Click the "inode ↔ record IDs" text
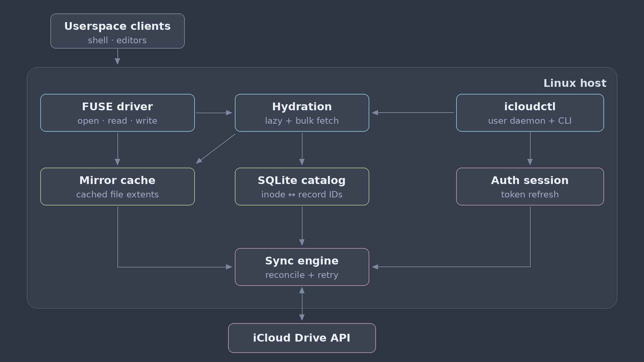The height and width of the screenshot is (362, 644). (302, 194)
